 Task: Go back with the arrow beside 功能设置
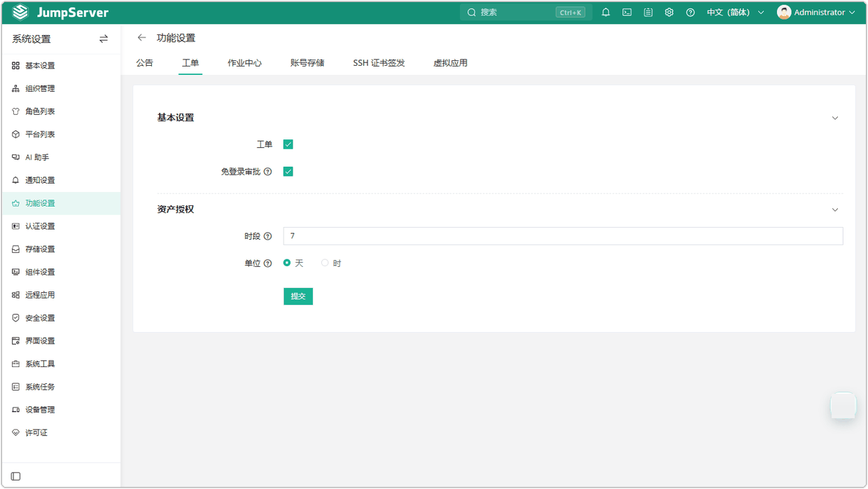tap(142, 38)
